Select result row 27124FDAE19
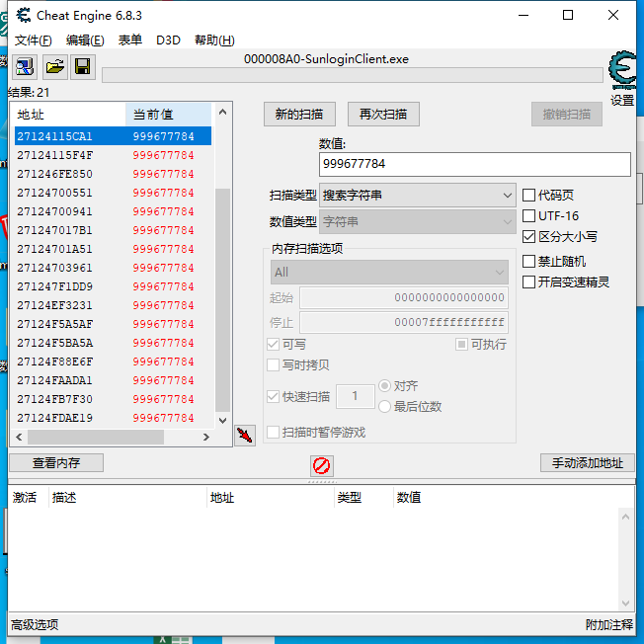 113,418
